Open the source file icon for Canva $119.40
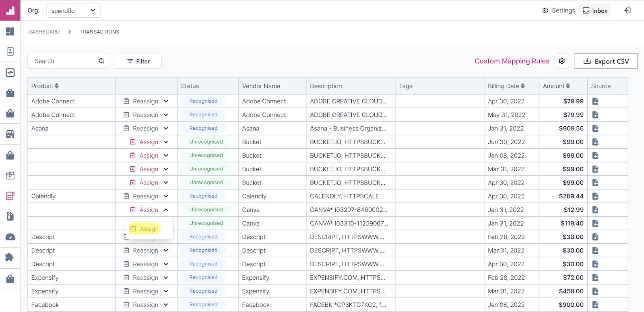This screenshot has width=644, height=312. tap(595, 224)
